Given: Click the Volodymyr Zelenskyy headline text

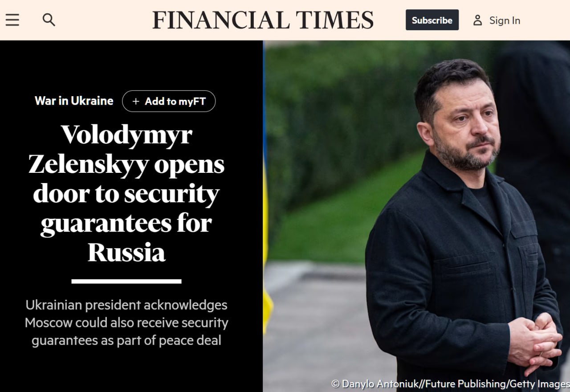Looking at the screenshot, I should (x=126, y=193).
